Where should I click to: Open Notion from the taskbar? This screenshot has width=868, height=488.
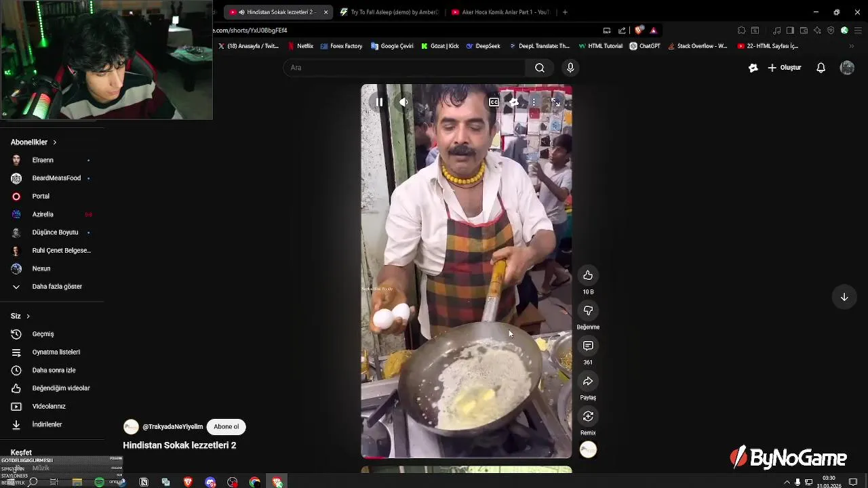[x=144, y=482]
